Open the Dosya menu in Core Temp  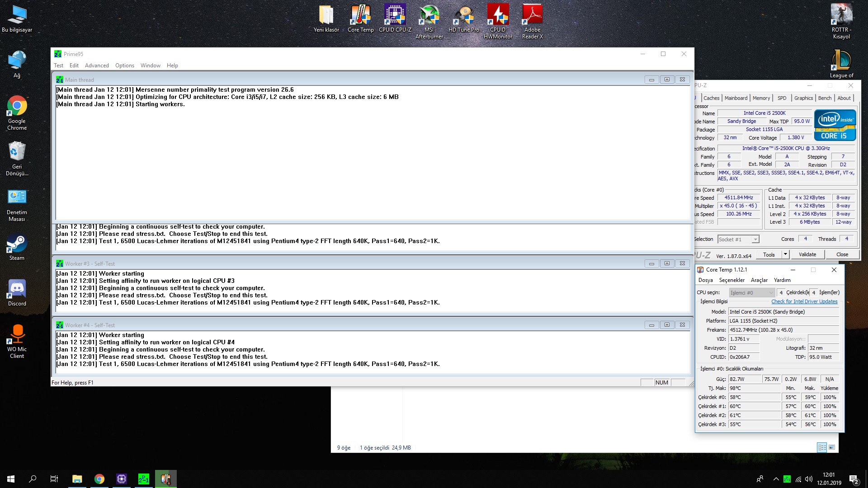[x=705, y=281]
